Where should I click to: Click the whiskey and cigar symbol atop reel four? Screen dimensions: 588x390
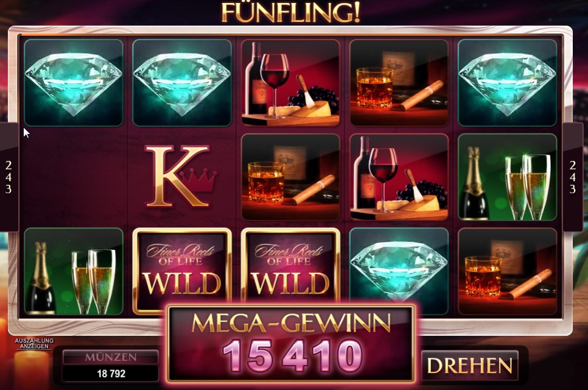399,83
